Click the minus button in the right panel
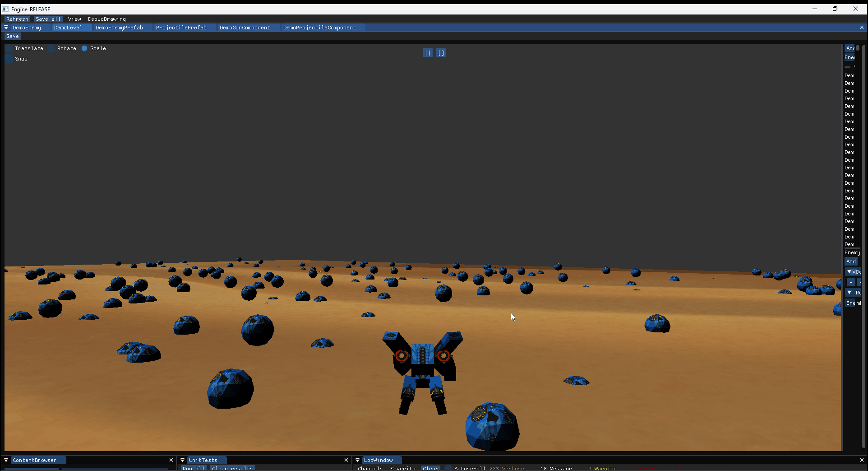 [x=850, y=282]
